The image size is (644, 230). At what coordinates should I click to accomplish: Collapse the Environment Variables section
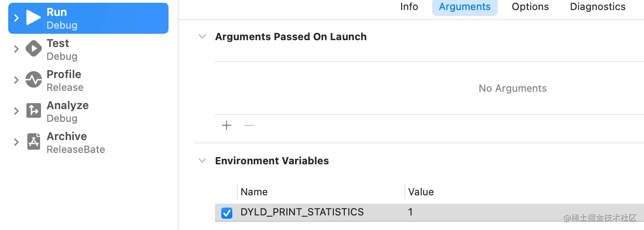202,161
